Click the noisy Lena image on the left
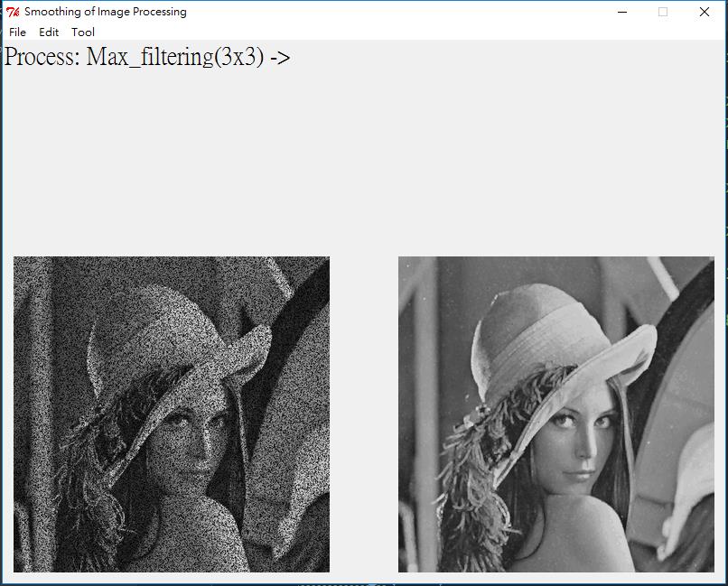This screenshot has width=728, height=586. [172, 414]
